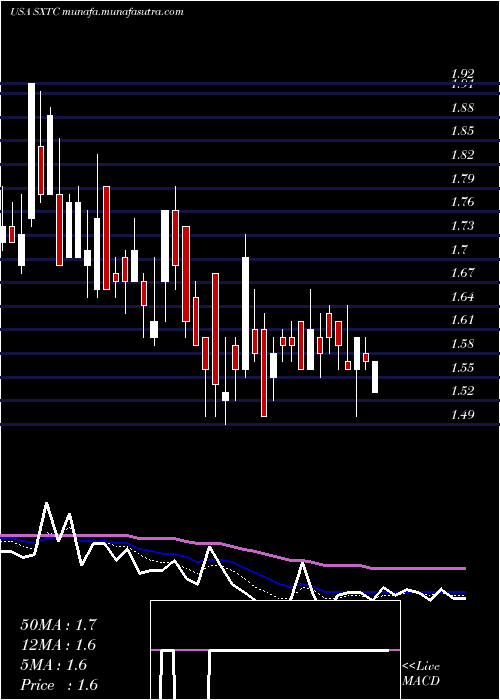Click the 1.73 price axis label
This screenshot has height=700, width=500.
pos(462,225)
